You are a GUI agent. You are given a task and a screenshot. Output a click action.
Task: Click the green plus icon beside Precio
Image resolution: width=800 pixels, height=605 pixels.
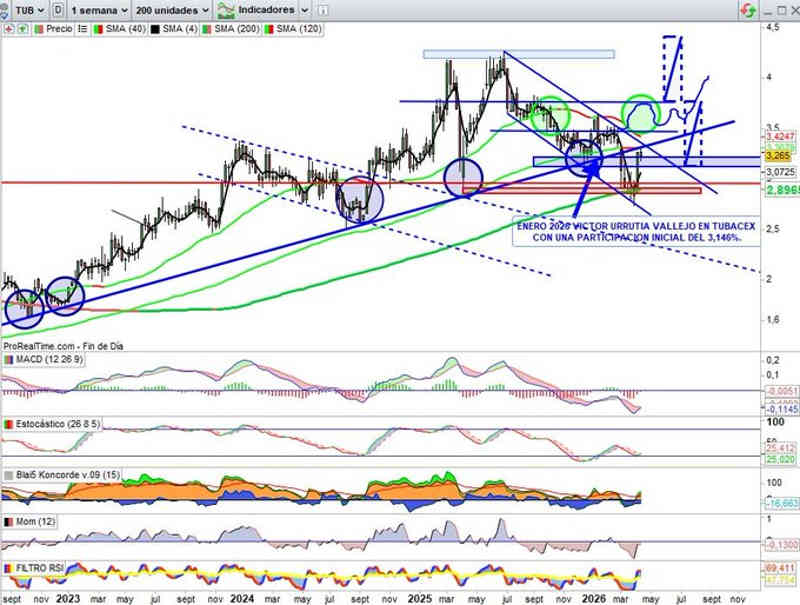click(22, 29)
